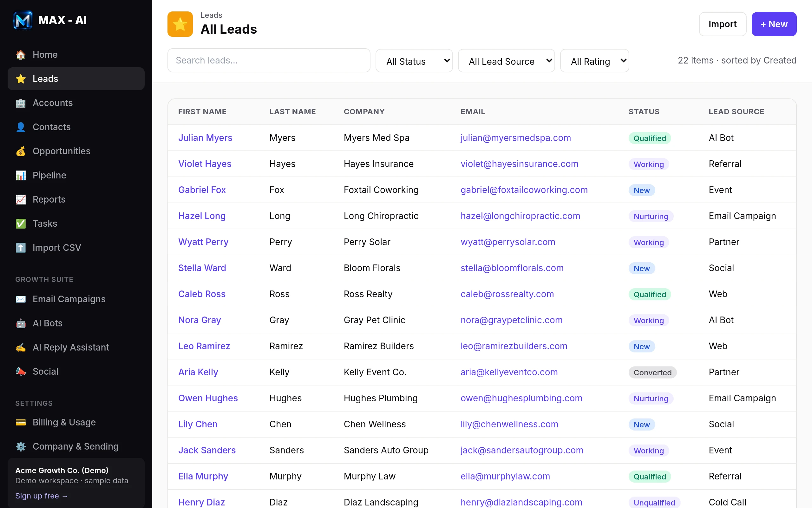Click the Unqualified badge in Henry Diaz row
The height and width of the screenshot is (508, 812).
(654, 502)
